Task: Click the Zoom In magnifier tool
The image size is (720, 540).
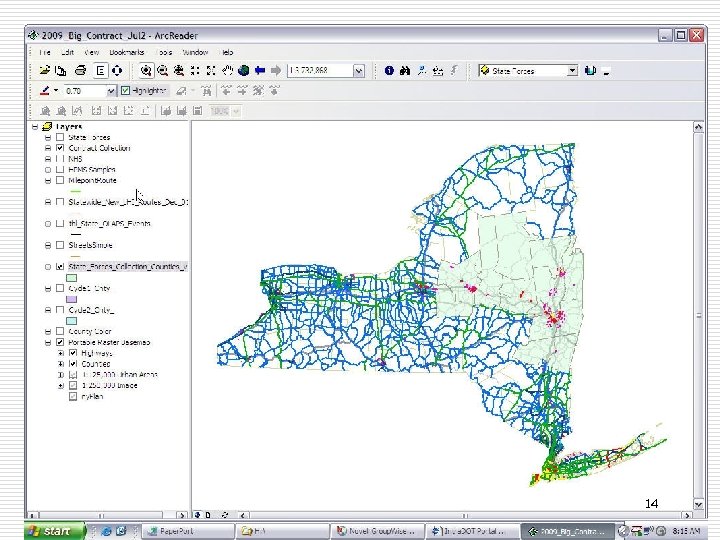Action: (146, 71)
